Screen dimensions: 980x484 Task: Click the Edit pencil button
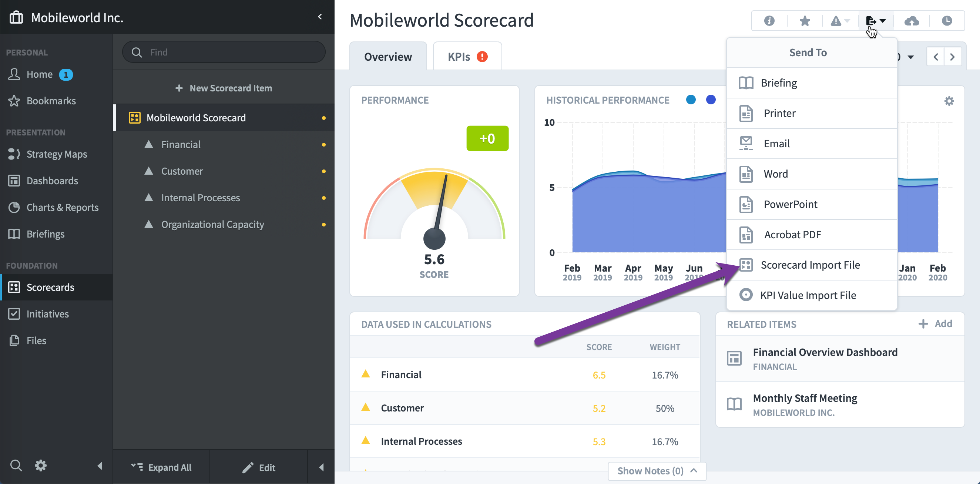click(x=259, y=467)
